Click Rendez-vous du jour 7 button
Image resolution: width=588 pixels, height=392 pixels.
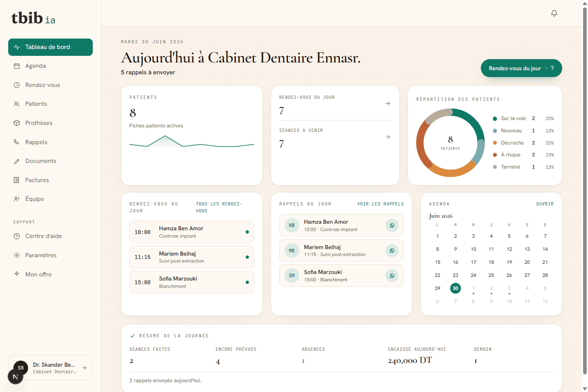click(521, 68)
